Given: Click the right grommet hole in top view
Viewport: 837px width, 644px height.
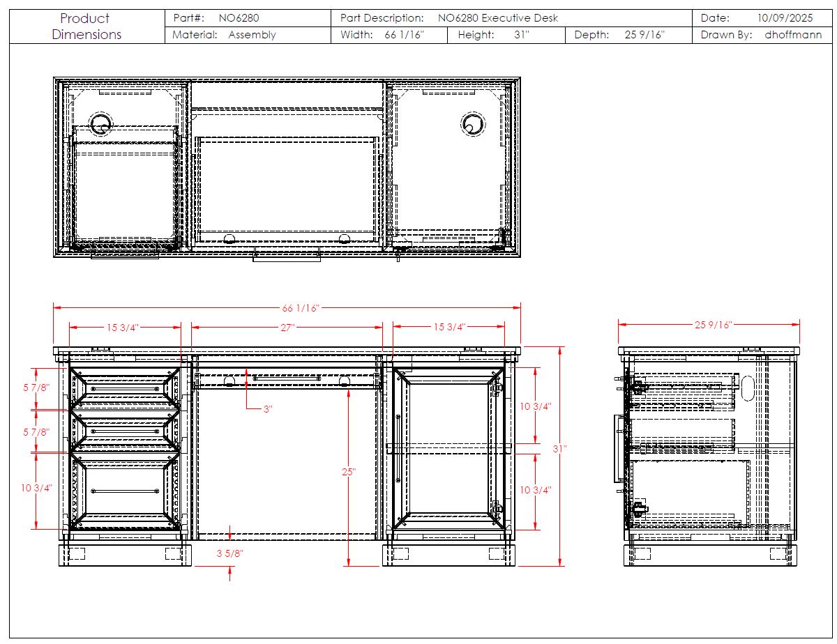Looking at the screenshot, I should pyautogui.click(x=472, y=124).
